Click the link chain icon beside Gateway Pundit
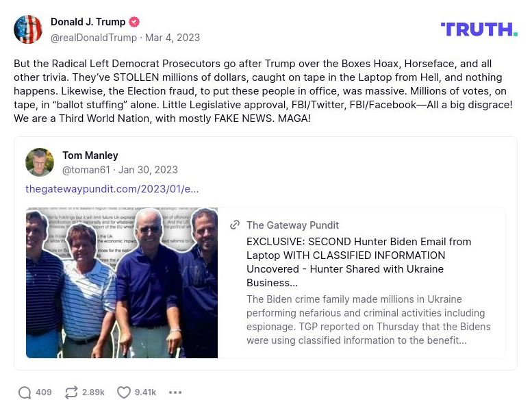 tap(235, 225)
